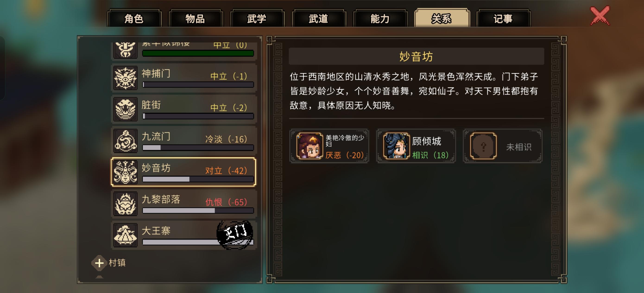Click the unknown 未相识 character slot
Screen dimensions: 644x293
point(502,146)
